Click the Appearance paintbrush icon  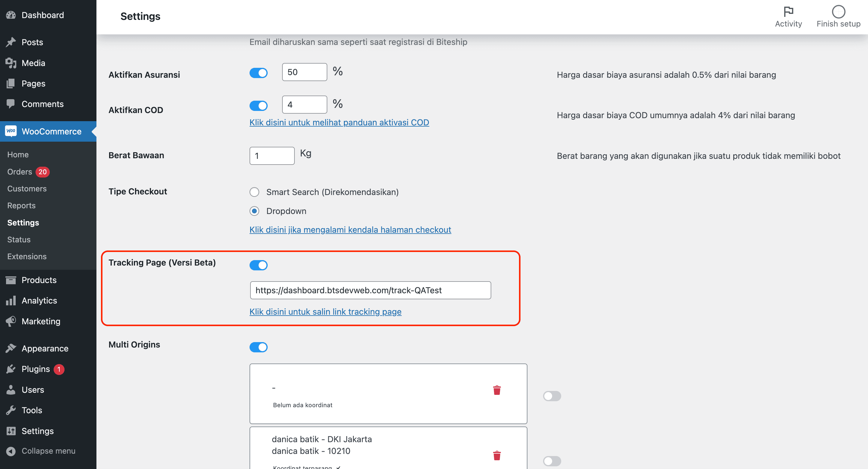click(11, 348)
